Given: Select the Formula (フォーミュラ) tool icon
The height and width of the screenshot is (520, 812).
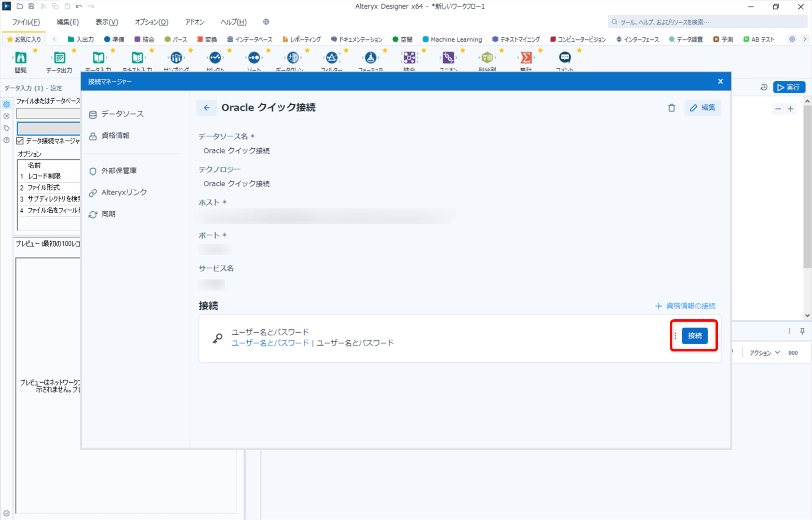Looking at the screenshot, I should coord(371,58).
